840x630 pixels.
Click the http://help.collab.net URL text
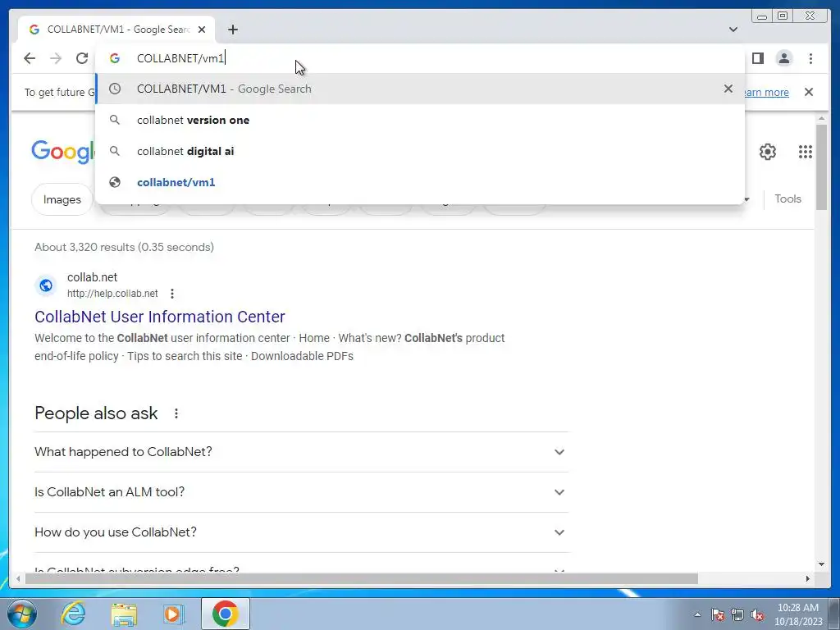click(112, 294)
